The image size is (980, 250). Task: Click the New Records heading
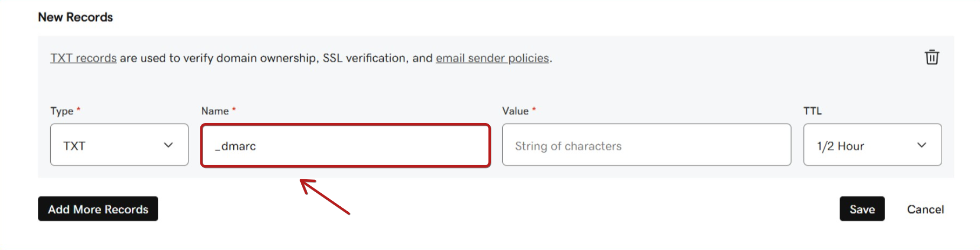point(75,17)
